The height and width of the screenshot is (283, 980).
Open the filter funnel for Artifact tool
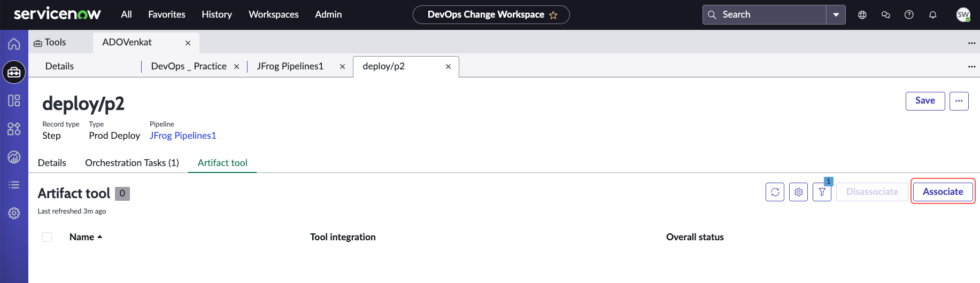tap(822, 192)
